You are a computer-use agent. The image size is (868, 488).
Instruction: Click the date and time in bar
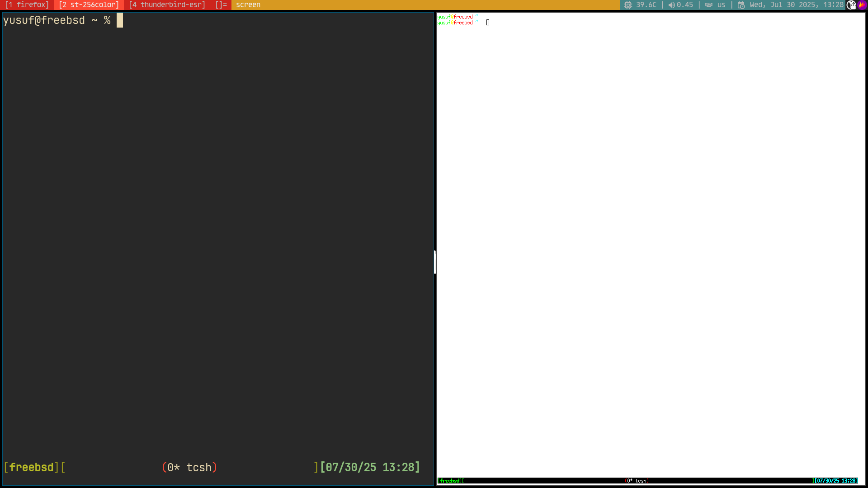[797, 5]
